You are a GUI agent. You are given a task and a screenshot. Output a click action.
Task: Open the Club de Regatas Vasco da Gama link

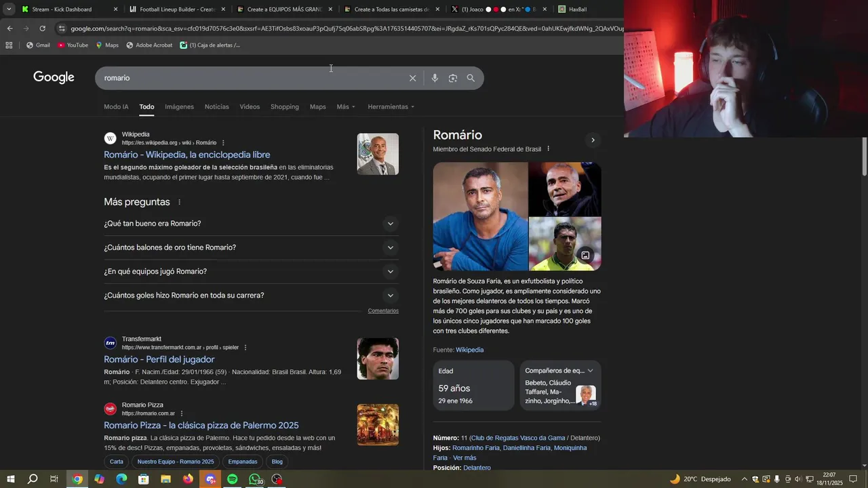(x=517, y=439)
